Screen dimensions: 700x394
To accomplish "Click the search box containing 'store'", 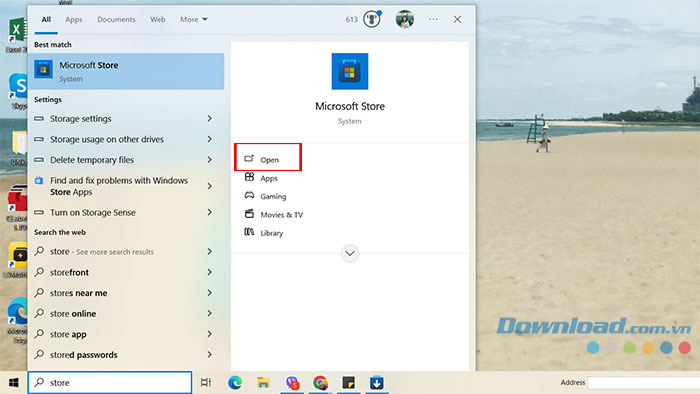I will [x=110, y=382].
